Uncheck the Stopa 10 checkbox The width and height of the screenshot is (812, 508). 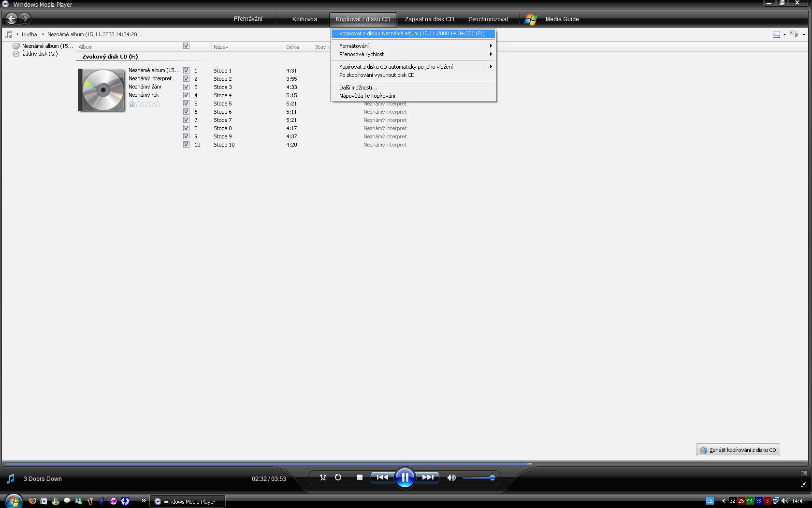click(x=186, y=144)
